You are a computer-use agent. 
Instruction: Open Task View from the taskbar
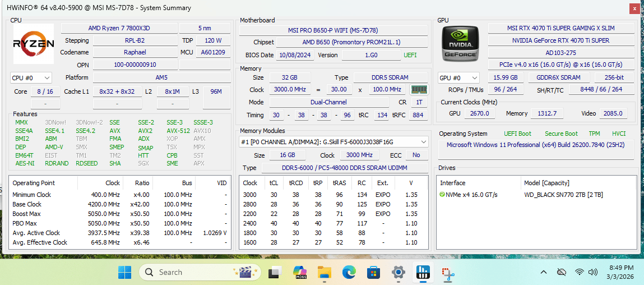pos(275,272)
